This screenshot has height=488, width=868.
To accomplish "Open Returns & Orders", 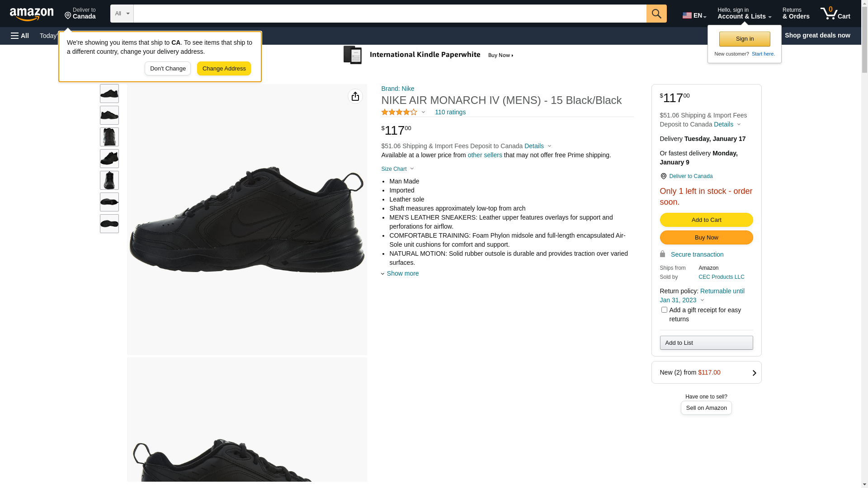I will [x=796, y=14].
